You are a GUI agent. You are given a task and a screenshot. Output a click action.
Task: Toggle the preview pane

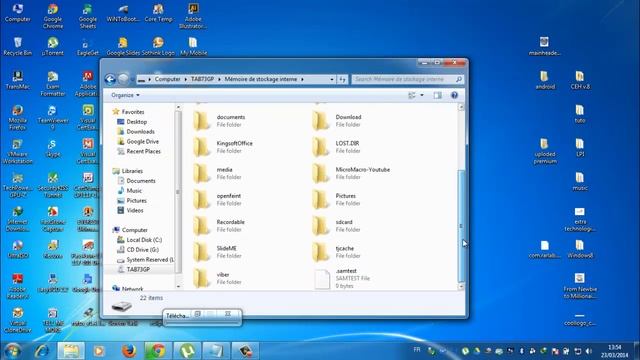[x=438, y=95]
